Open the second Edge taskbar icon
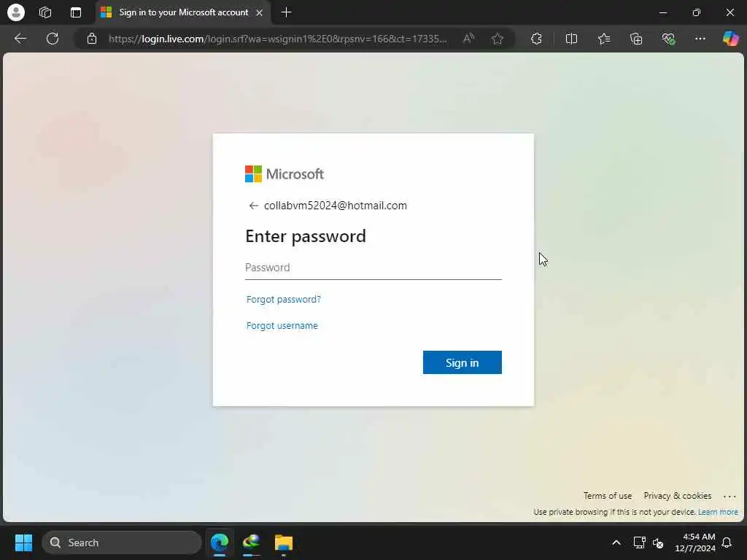747x560 pixels. (x=251, y=542)
